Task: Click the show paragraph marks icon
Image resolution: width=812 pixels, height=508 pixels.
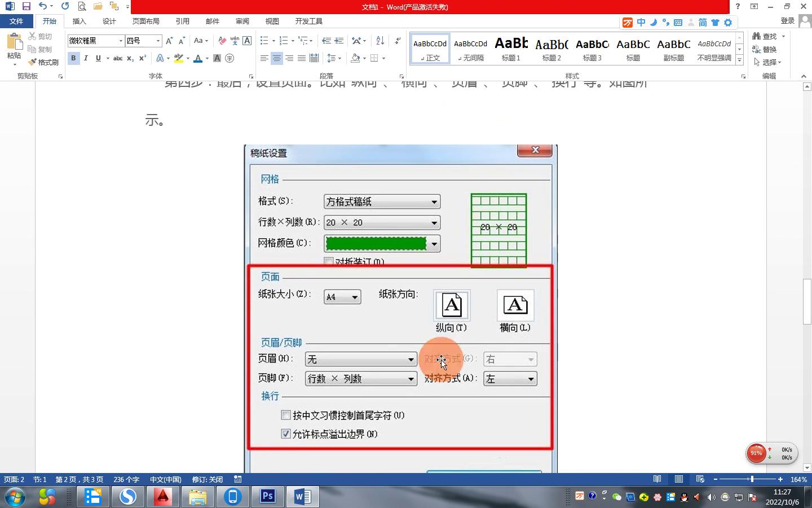Action: coord(398,41)
